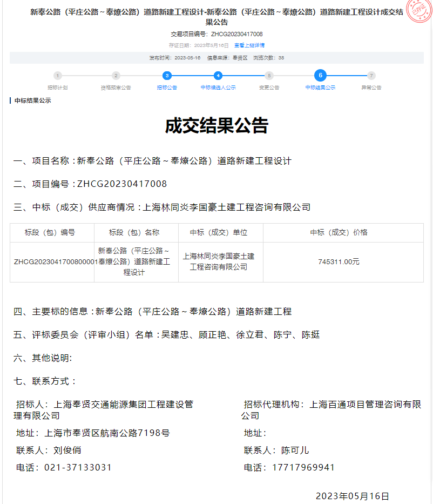
Task: Select step 4 circle for 中标候选人公示
Action: 218,76
